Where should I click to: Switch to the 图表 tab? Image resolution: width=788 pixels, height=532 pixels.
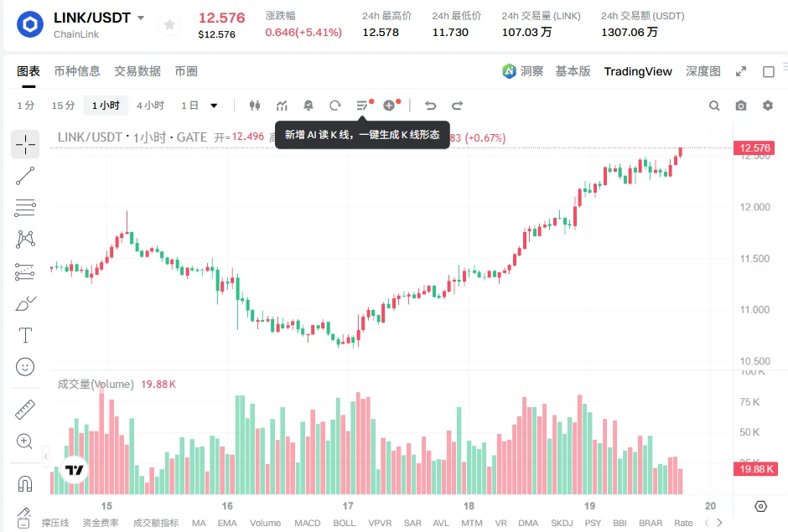click(29, 71)
